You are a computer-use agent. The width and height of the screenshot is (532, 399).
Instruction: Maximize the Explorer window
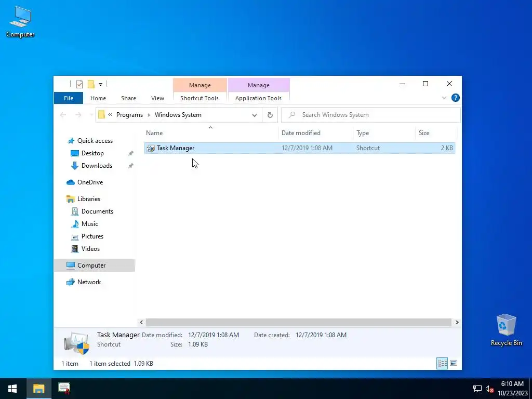click(425, 84)
